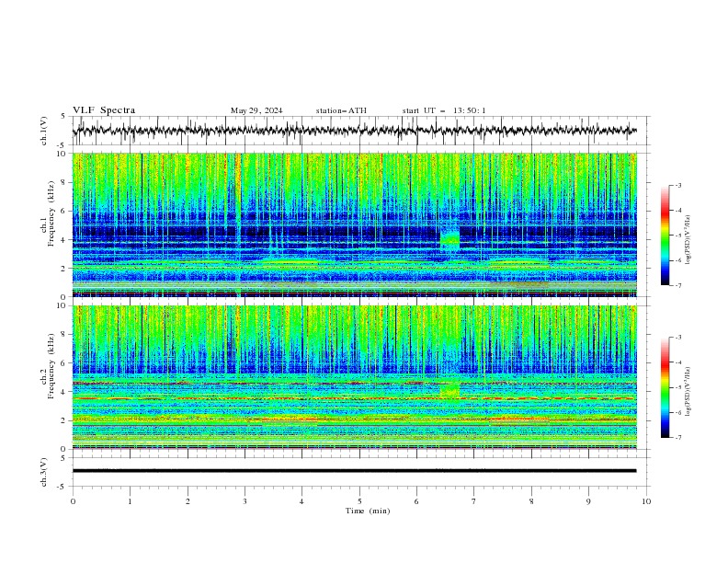Click the "8" tick on the Time axis
This screenshot has height=563, width=728.
(531, 501)
